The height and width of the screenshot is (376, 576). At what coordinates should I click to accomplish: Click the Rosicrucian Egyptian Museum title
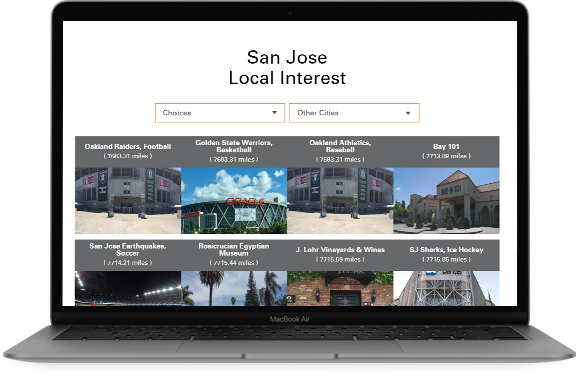pyautogui.click(x=234, y=250)
